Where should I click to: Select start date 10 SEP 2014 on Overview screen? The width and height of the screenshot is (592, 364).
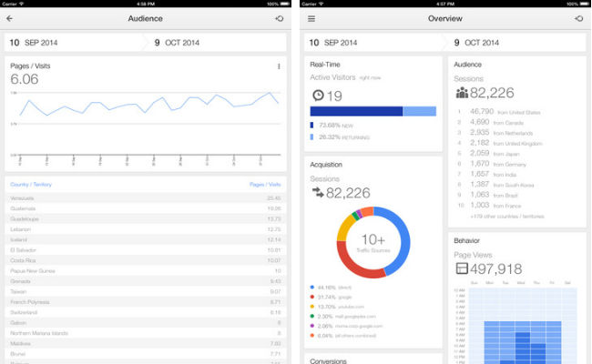coord(333,43)
